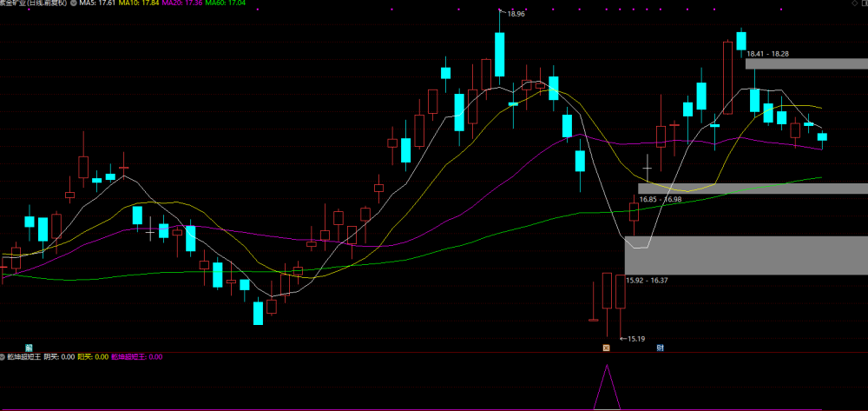Expand the 乾坤超短王 indicator dropdown arrow
Image resolution: width=868 pixels, height=411 pixels.
pyautogui.click(x=3, y=357)
